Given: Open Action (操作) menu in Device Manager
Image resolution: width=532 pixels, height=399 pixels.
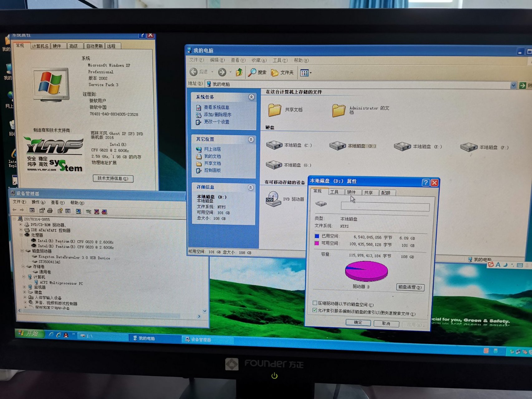Looking at the screenshot, I should coord(39,202).
